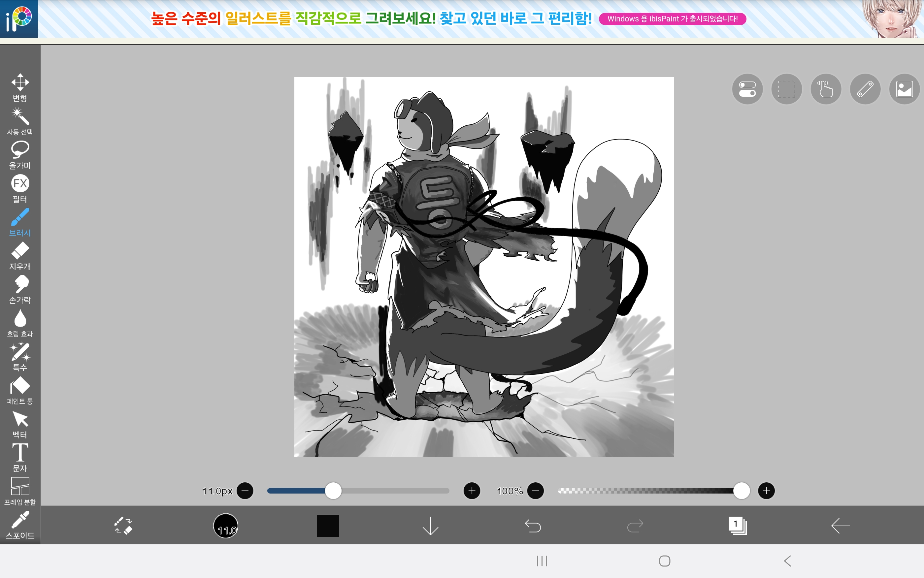Open the FX filter tool

point(20,188)
